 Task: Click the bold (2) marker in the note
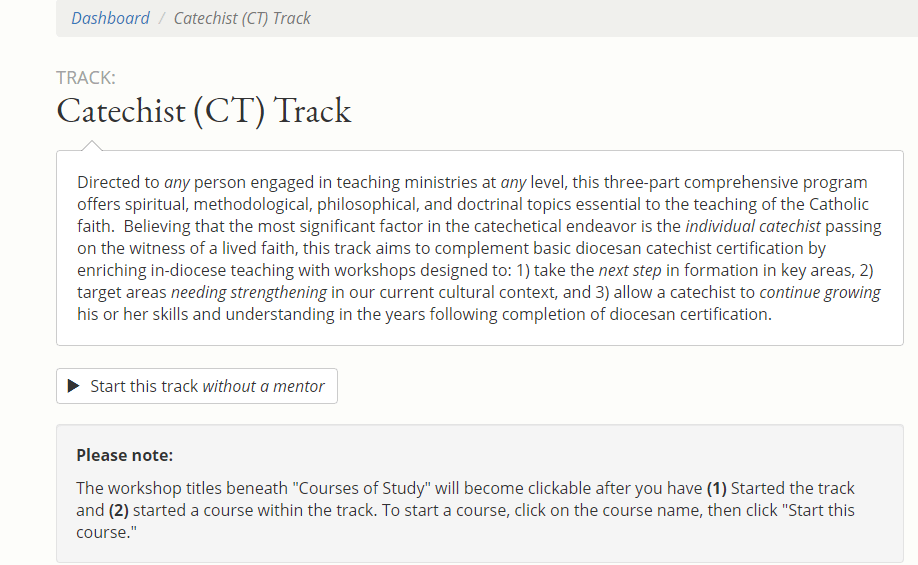[118, 510]
